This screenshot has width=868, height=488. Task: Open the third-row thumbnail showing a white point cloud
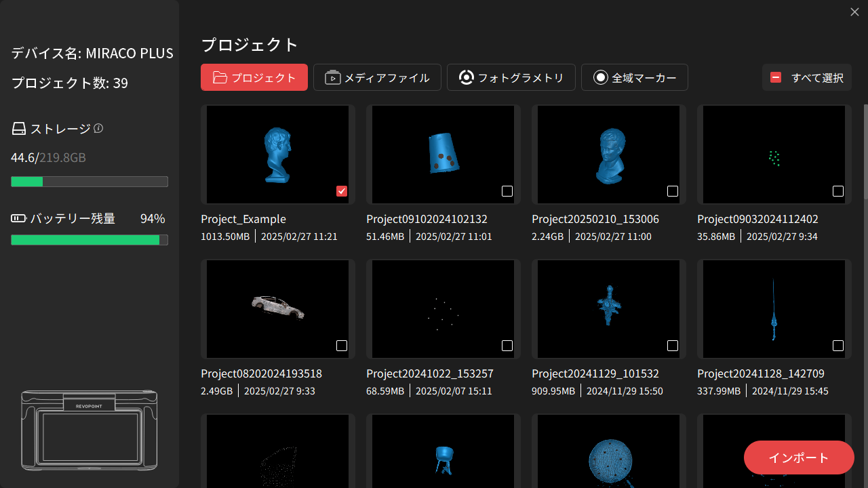click(x=278, y=451)
